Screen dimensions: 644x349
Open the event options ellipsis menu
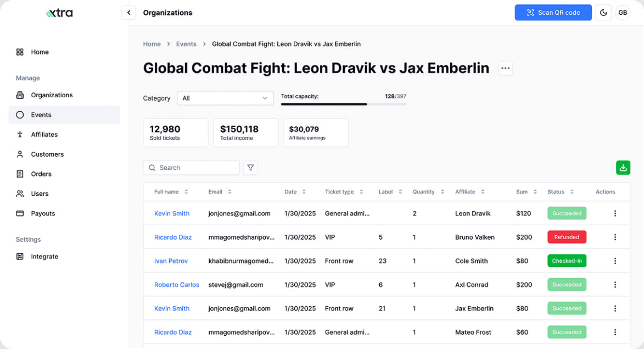[x=506, y=68]
